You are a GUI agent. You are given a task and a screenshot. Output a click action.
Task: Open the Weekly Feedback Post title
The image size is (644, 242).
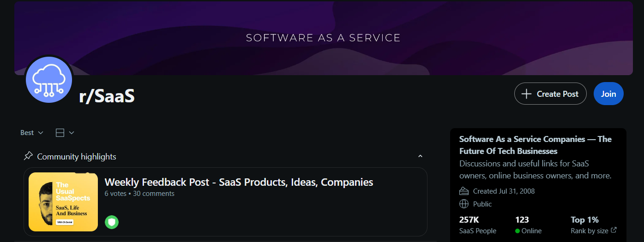[239, 182]
